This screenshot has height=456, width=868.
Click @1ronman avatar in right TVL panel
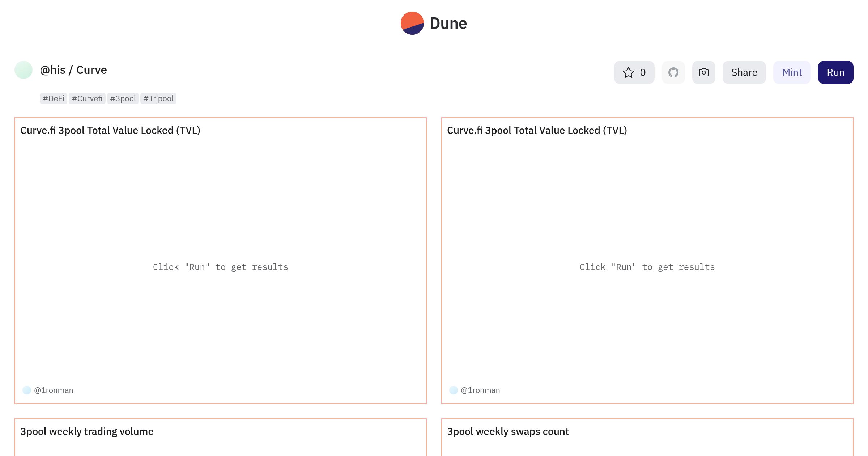[454, 390]
